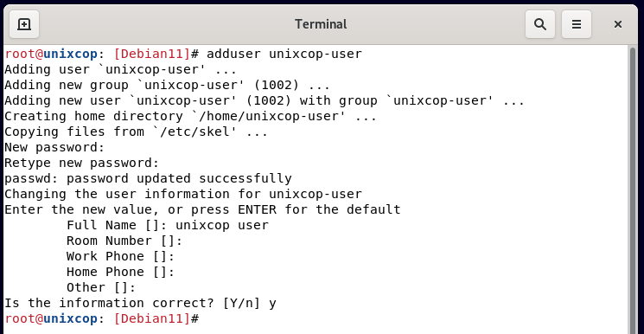Click the "Retype new password:" prompt line
Screen dimensions: 644x334
click(82, 164)
